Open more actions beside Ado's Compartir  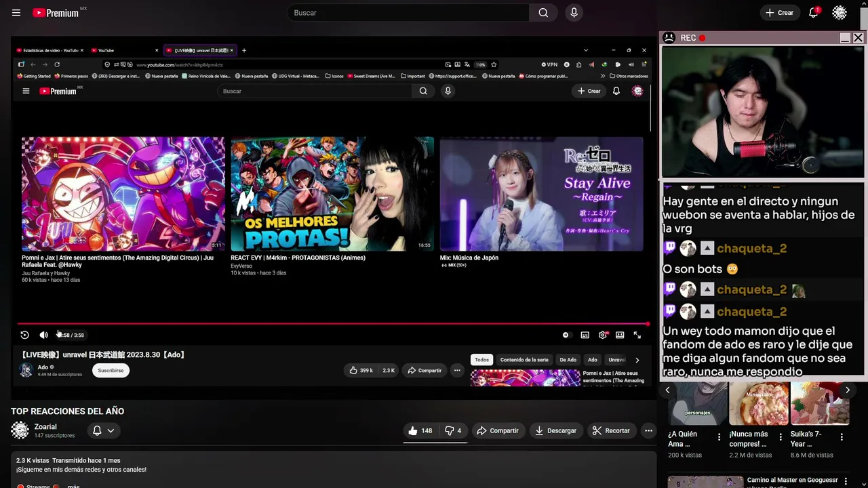(x=457, y=370)
